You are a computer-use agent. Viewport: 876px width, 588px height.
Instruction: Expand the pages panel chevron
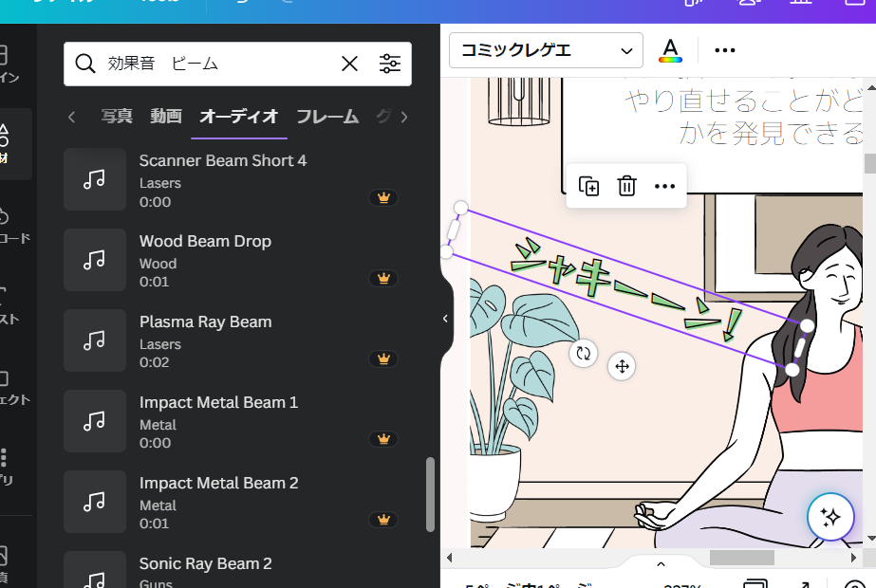(x=661, y=564)
